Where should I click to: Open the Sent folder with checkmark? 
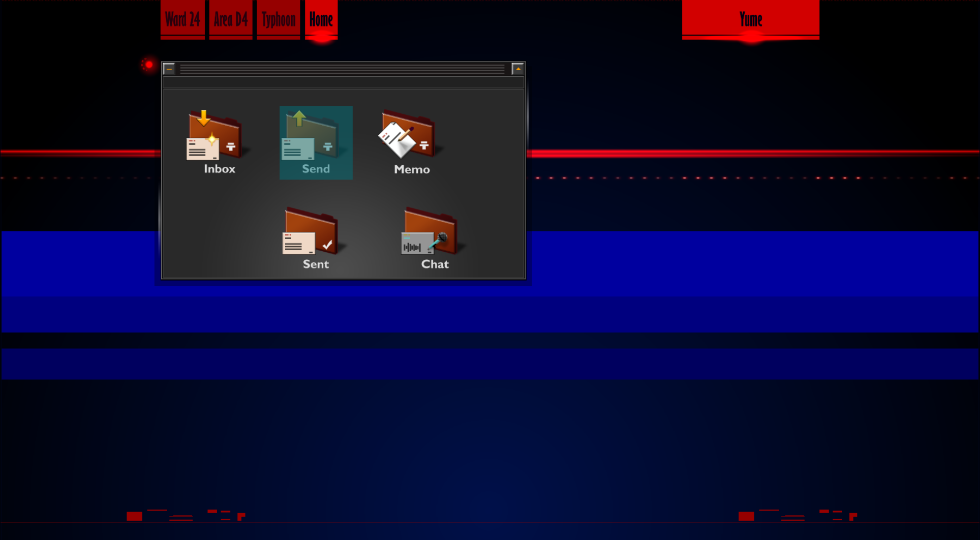coord(311,231)
